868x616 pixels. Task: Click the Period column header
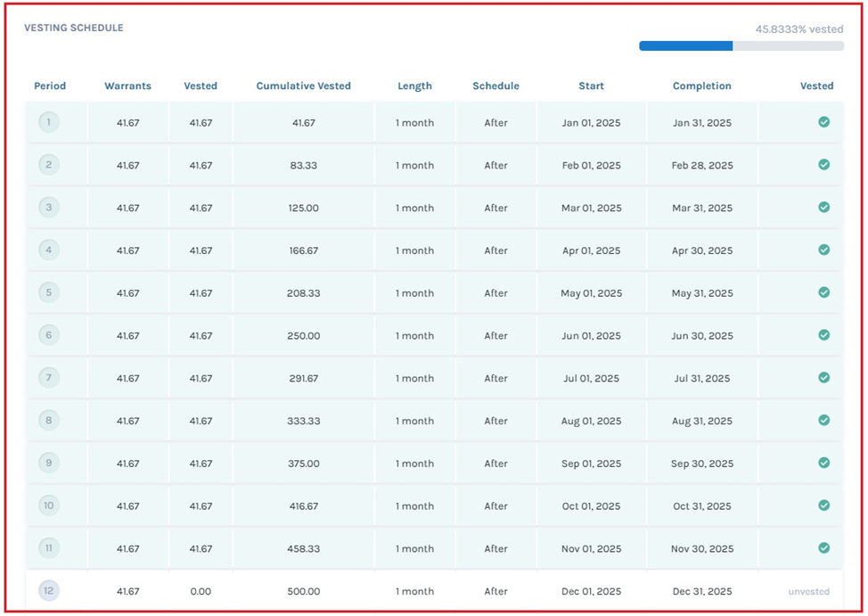50,86
